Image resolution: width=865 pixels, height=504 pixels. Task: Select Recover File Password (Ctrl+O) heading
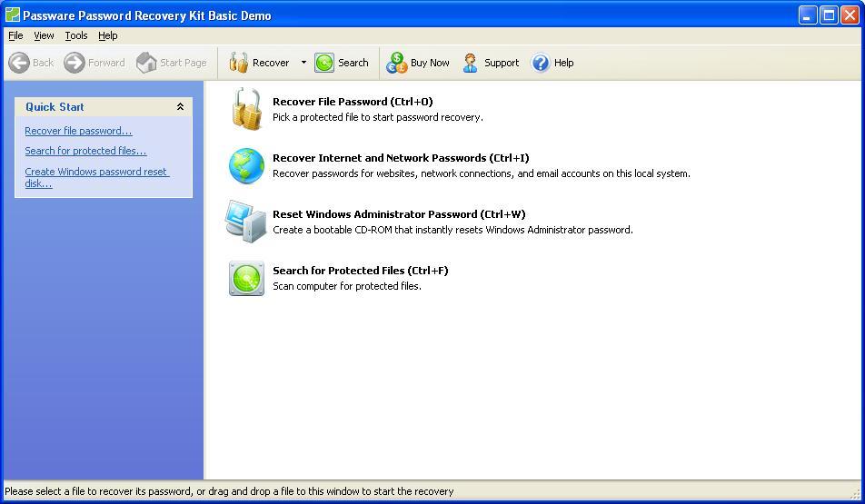click(353, 102)
